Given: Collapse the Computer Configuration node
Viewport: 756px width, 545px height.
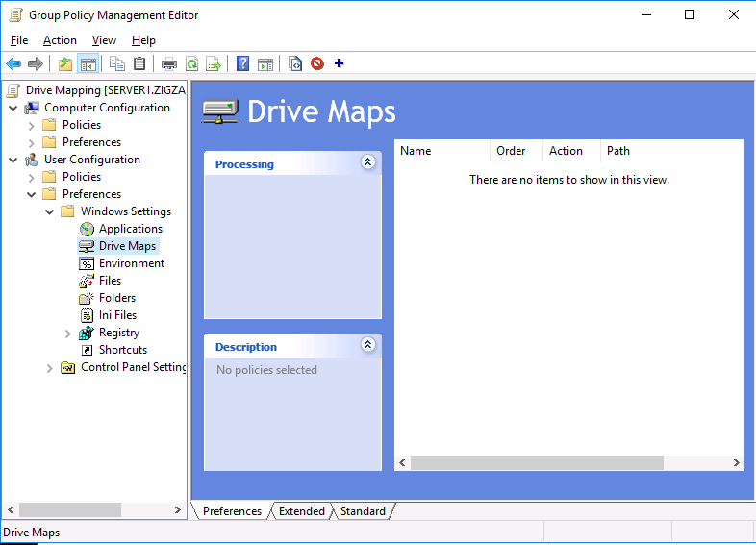Looking at the screenshot, I should (13, 108).
